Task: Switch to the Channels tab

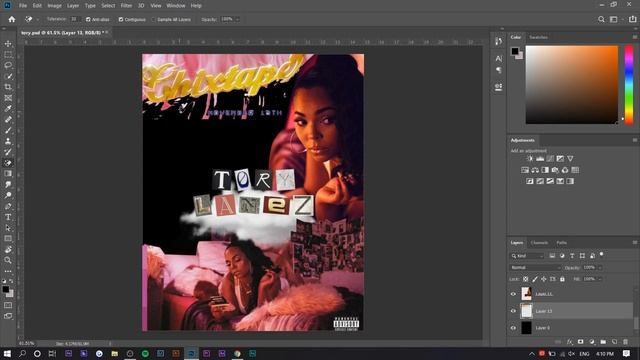Action: (539, 242)
